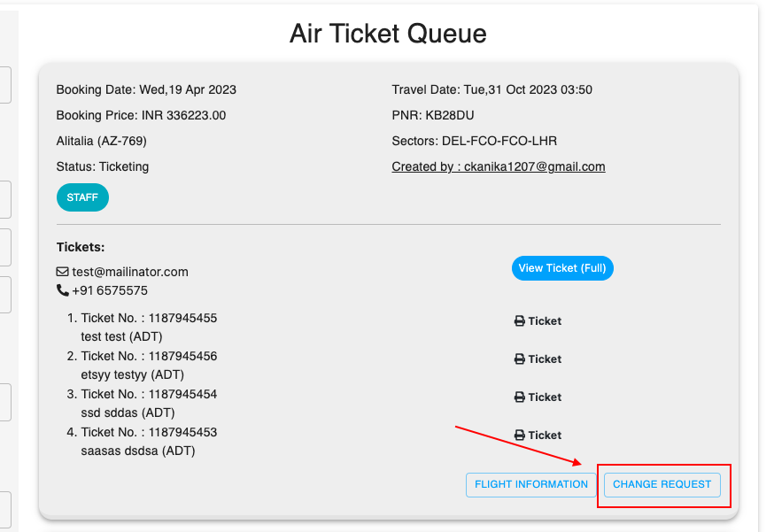Click print icon for ticket 1187945456
The height and width of the screenshot is (532, 774).
tap(520, 359)
